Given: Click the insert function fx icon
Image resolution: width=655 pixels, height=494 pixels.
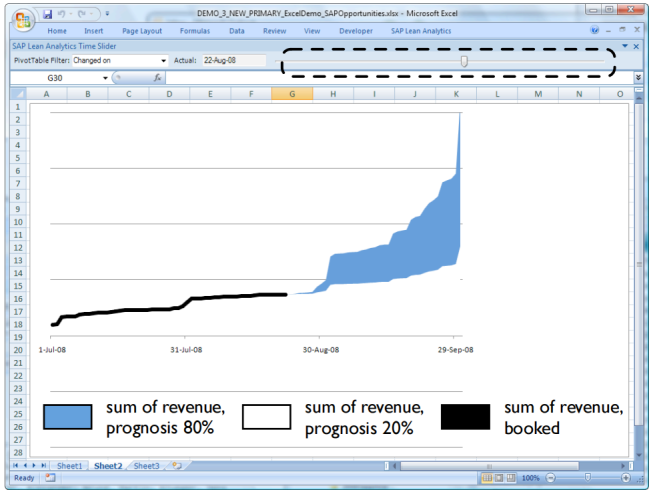Looking at the screenshot, I should click(x=157, y=78).
